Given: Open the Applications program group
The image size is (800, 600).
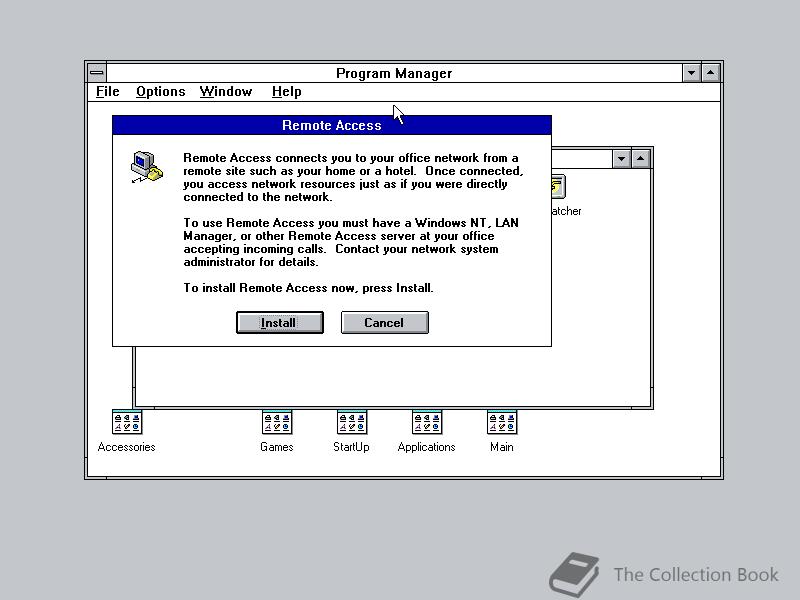Looking at the screenshot, I should [426, 421].
